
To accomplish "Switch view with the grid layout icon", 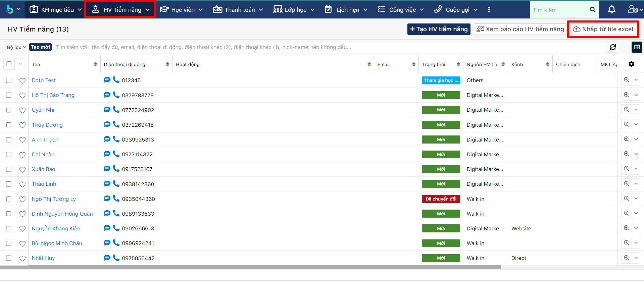I will click(x=637, y=47).
